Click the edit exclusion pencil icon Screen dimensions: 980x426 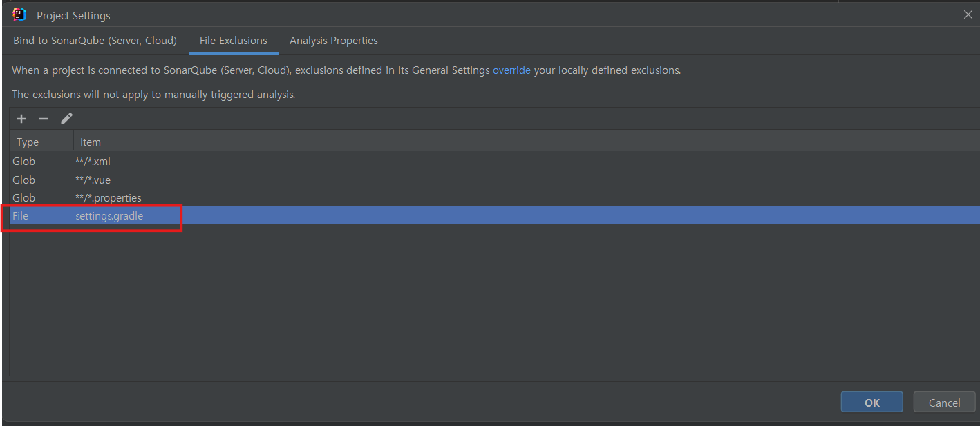[66, 119]
